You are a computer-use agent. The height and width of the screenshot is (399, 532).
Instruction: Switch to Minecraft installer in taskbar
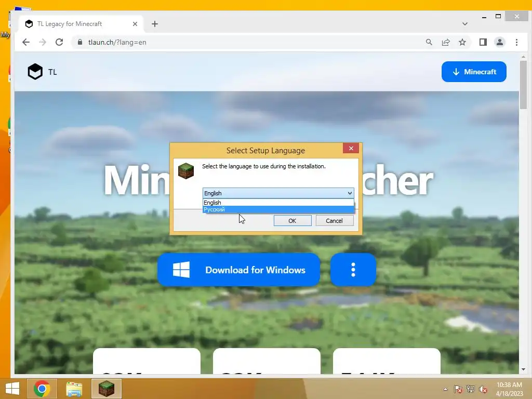tap(107, 389)
